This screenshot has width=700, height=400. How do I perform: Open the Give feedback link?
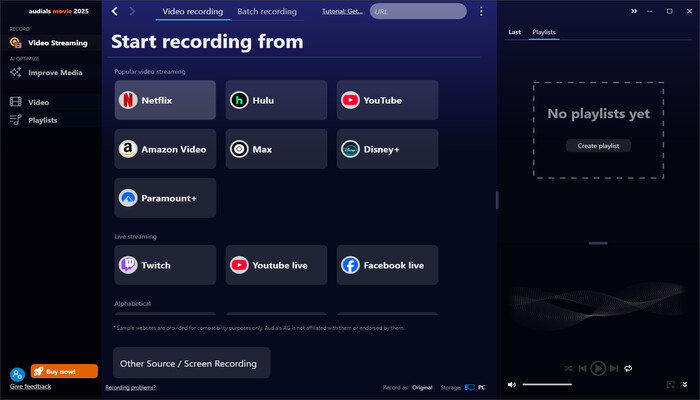tap(30, 387)
